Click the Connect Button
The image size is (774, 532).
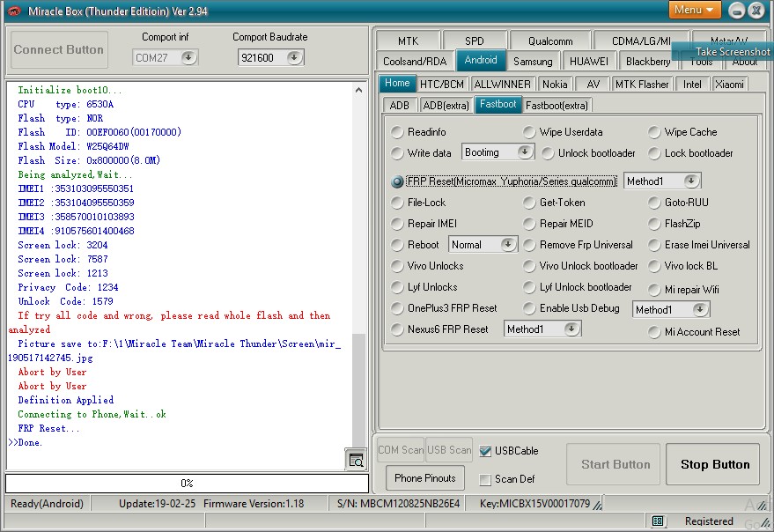pos(59,49)
